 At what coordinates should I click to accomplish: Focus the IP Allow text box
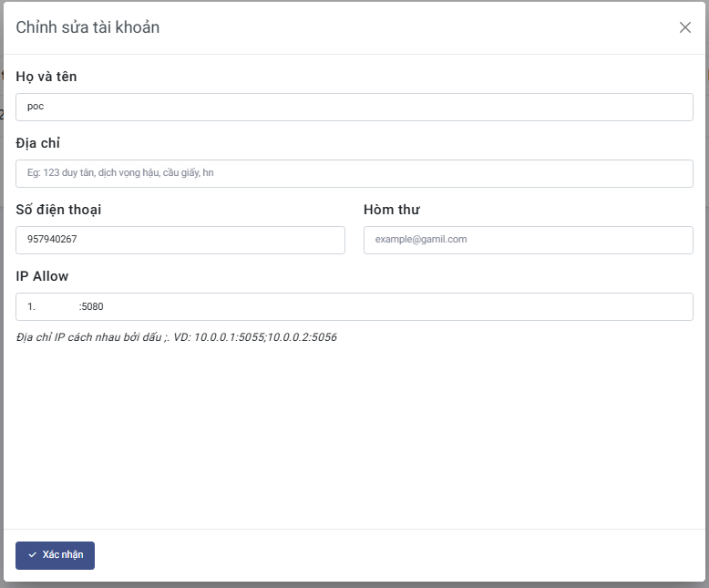(354, 306)
